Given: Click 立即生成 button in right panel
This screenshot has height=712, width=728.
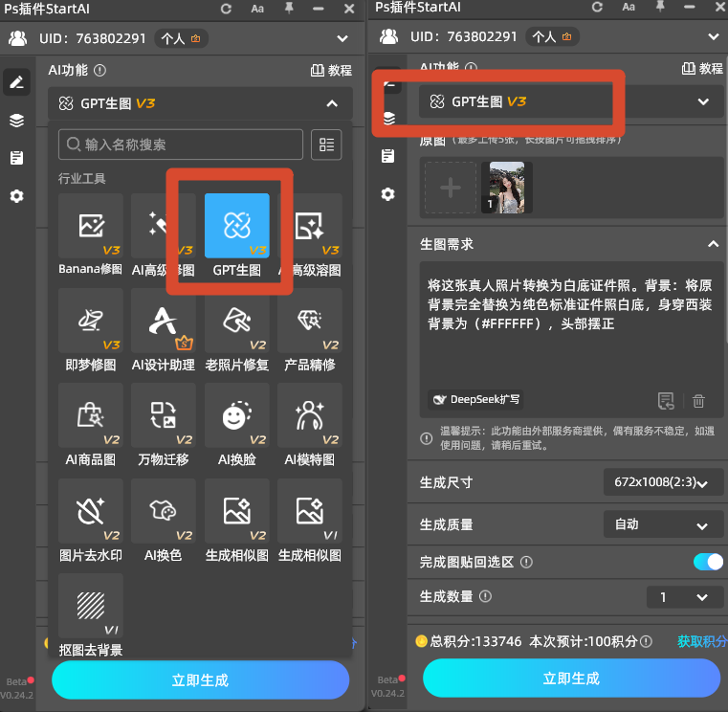Looking at the screenshot, I should click(571, 679).
